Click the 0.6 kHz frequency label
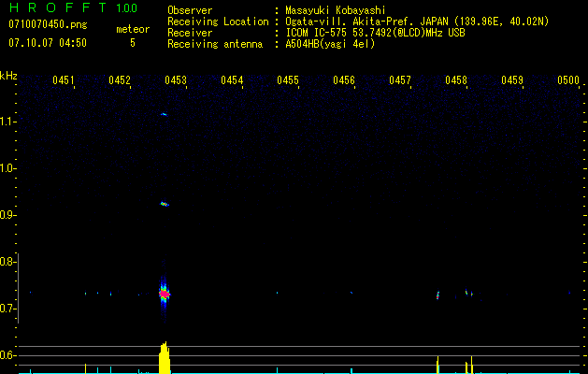588x374 pixels. (x=7, y=355)
